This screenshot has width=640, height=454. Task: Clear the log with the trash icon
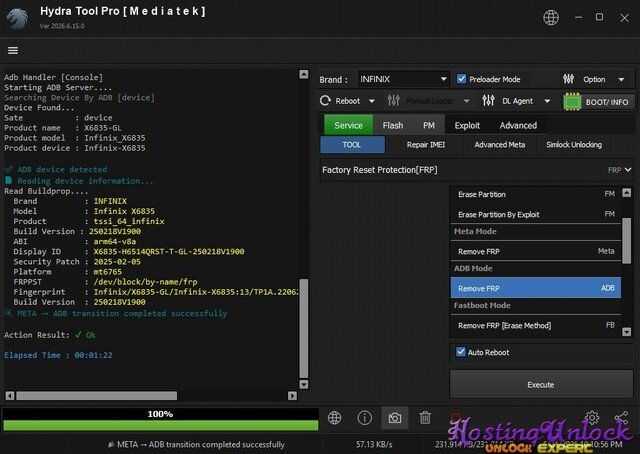coord(425,418)
